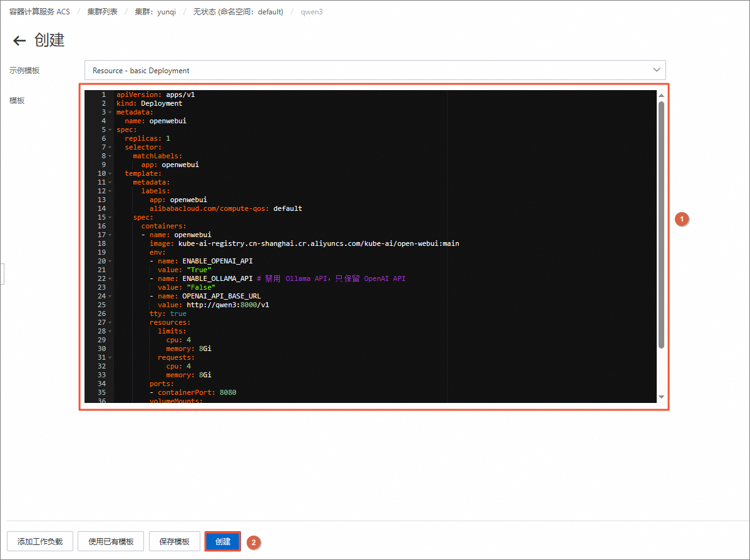Collapse fold arrow at line 27 resources
The height and width of the screenshot is (560, 750).
(x=110, y=322)
